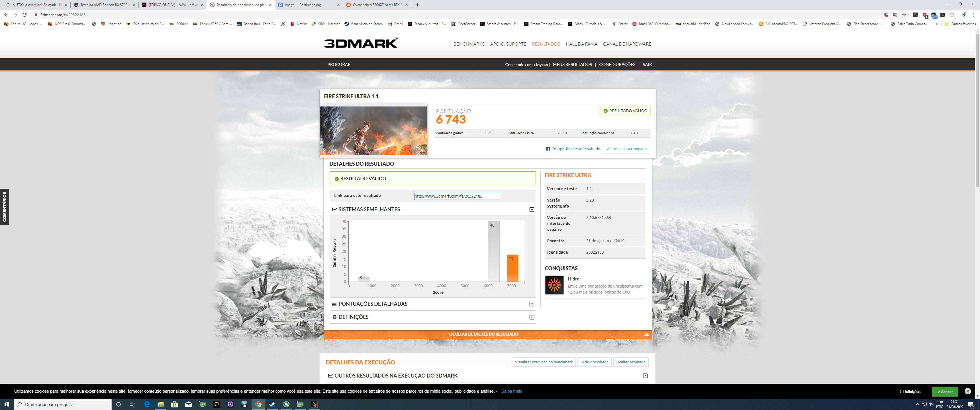This screenshot has height=410, width=980.
Task: Open Microsoft Edge from the taskbar
Action: [x=146, y=404]
